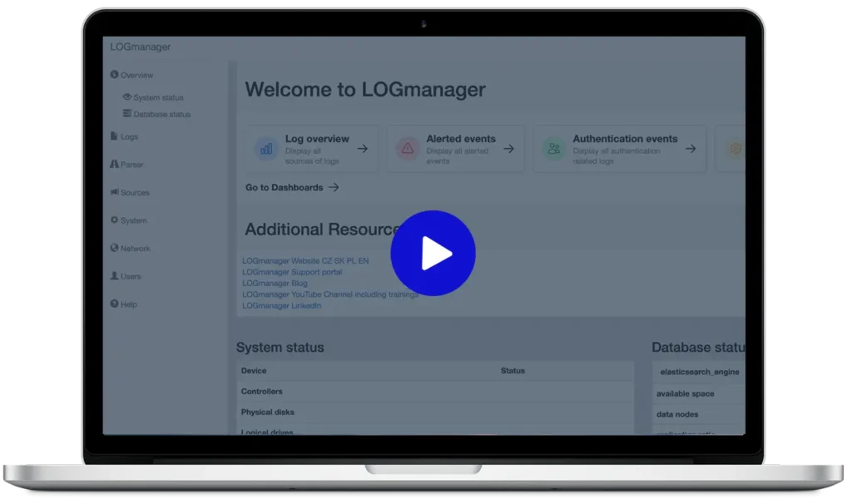The height and width of the screenshot is (504, 852).
Task: Open LOGmanager Website CZ SK PL EN link
Action: 305,260
